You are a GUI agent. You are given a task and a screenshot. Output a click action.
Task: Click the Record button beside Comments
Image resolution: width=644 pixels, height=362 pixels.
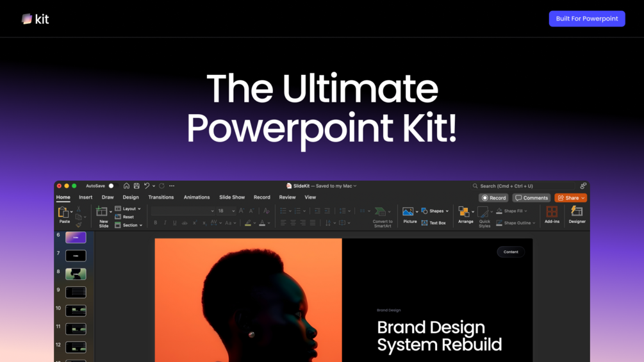click(493, 198)
